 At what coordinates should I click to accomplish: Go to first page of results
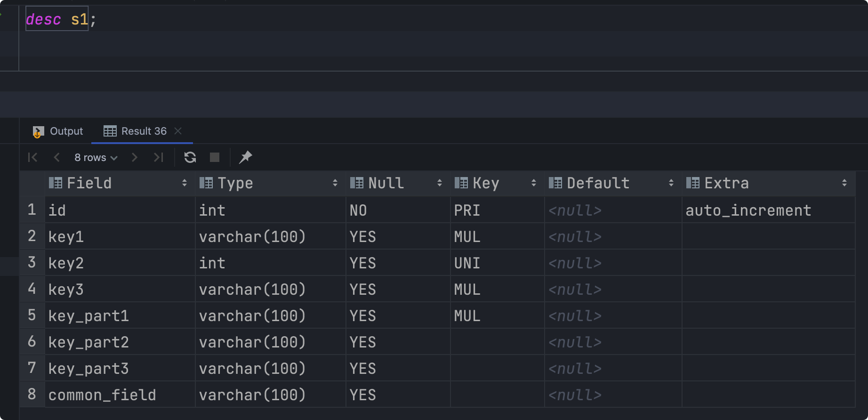32,157
